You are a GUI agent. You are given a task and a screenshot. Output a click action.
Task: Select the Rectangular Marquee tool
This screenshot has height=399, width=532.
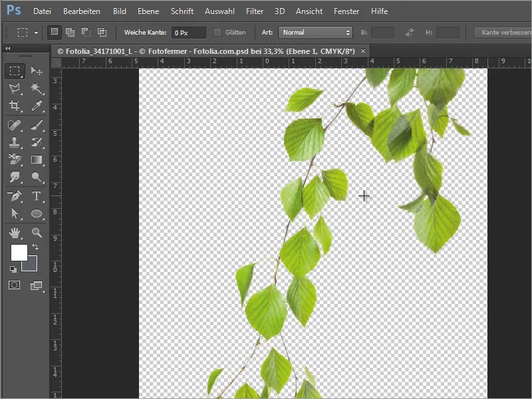pyautogui.click(x=15, y=71)
